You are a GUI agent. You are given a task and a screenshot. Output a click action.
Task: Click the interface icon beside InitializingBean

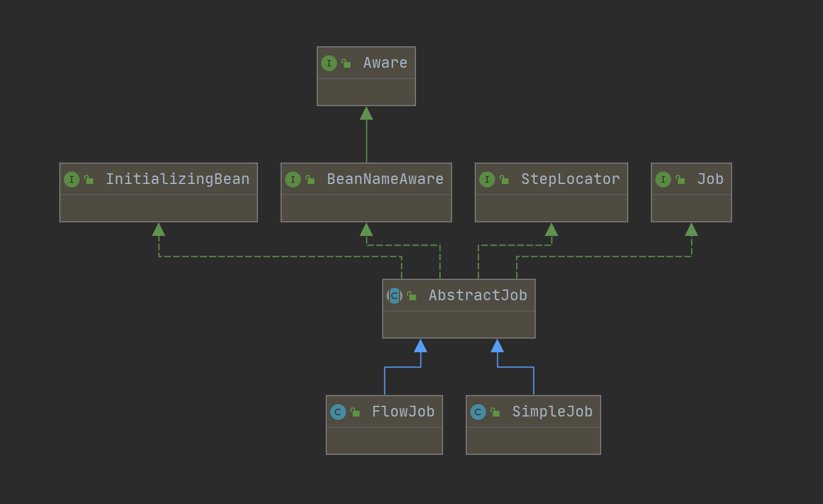pyautogui.click(x=72, y=179)
